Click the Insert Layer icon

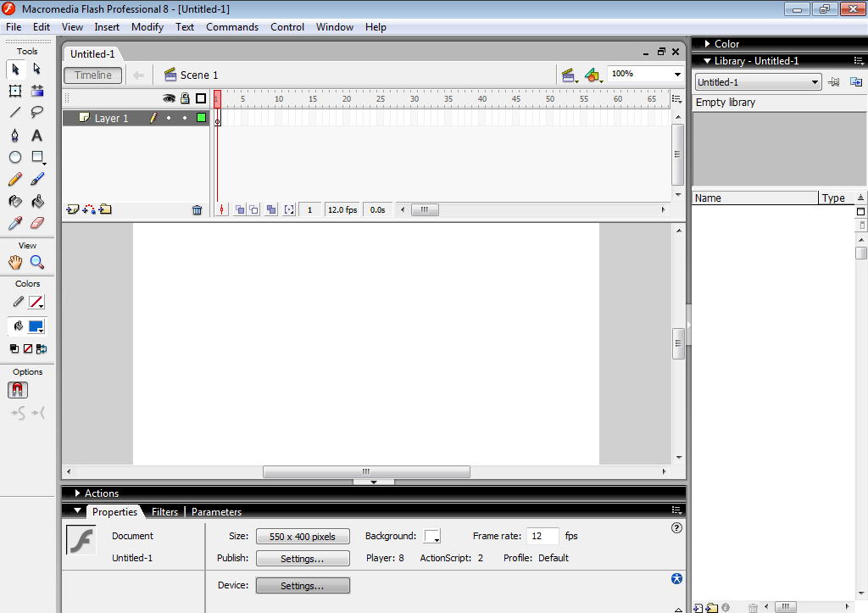(73, 209)
